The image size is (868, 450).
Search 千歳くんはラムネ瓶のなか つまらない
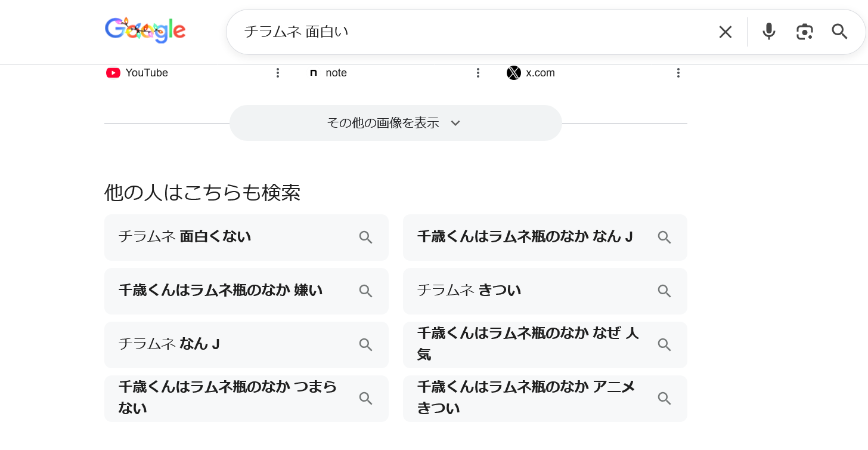coord(246,398)
